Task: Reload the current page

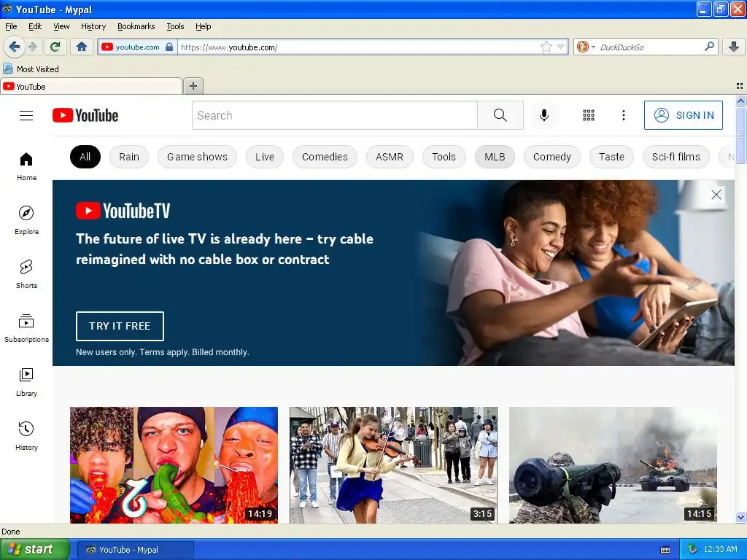Action: pyautogui.click(x=55, y=47)
